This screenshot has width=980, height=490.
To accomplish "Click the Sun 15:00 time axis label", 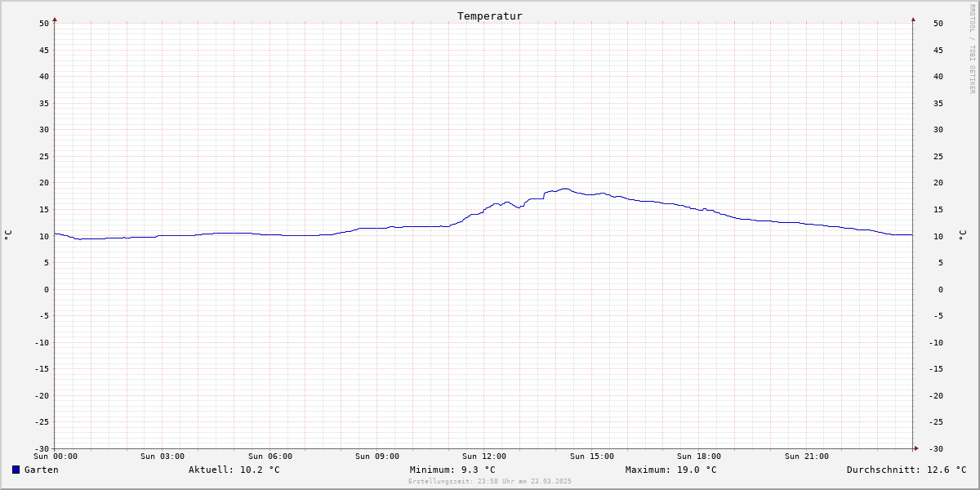I will click(x=592, y=457).
